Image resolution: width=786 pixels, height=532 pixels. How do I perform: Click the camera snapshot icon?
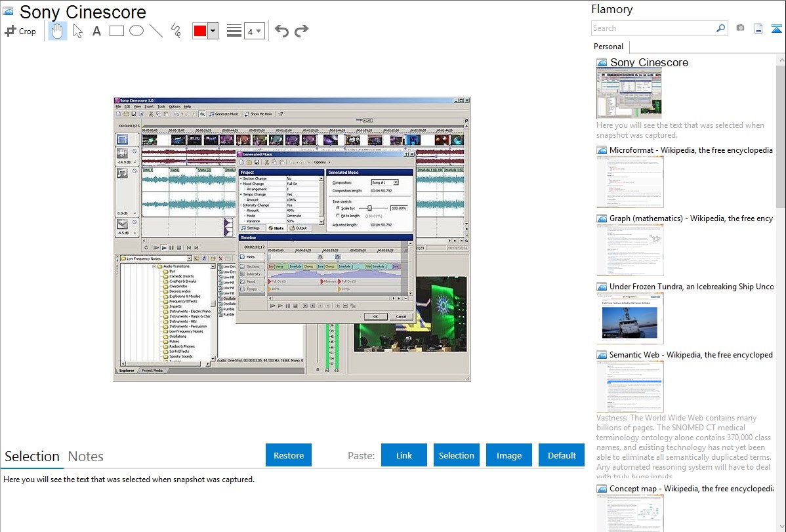740,28
